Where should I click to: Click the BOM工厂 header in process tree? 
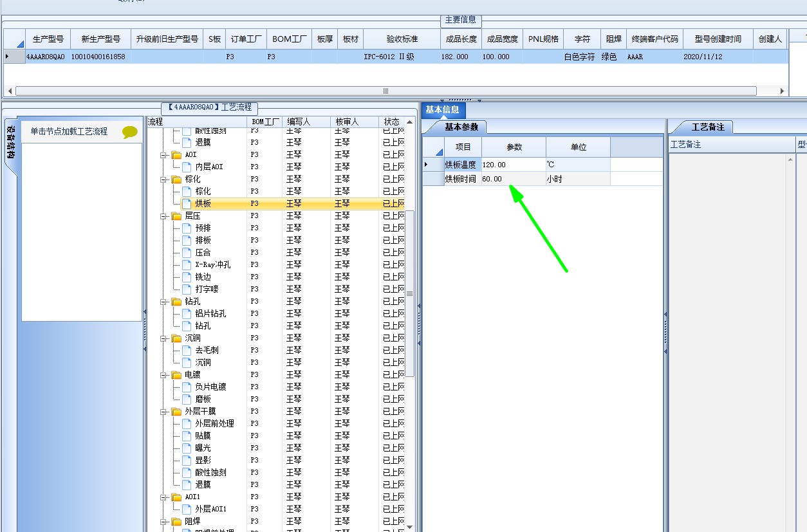point(265,122)
